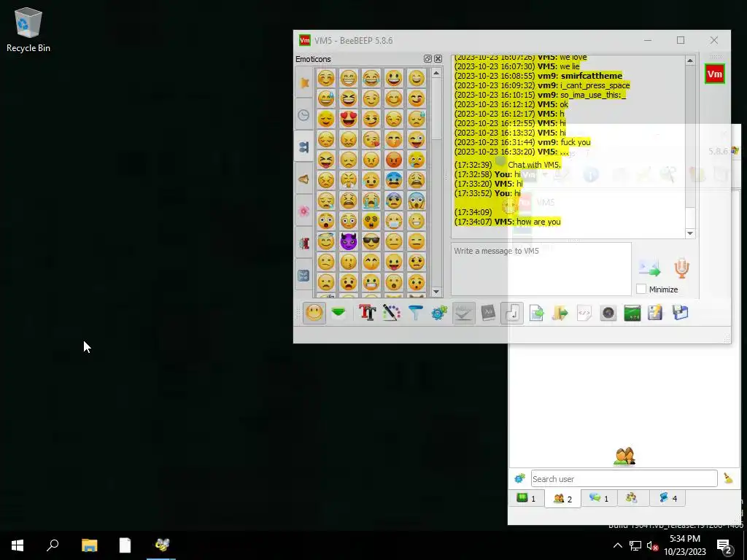Toggle the spell checking button in chat toolbar
This screenshot has width=747, height=560.
click(x=463, y=313)
